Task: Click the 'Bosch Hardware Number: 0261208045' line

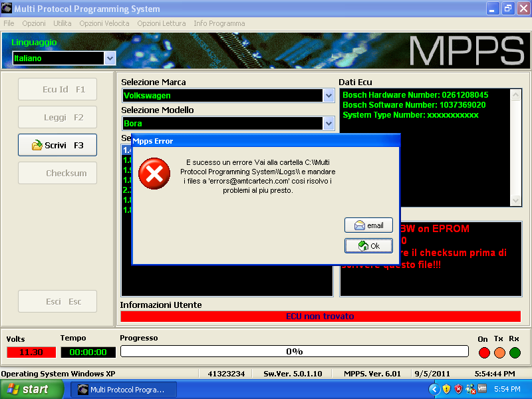Action: coord(415,95)
